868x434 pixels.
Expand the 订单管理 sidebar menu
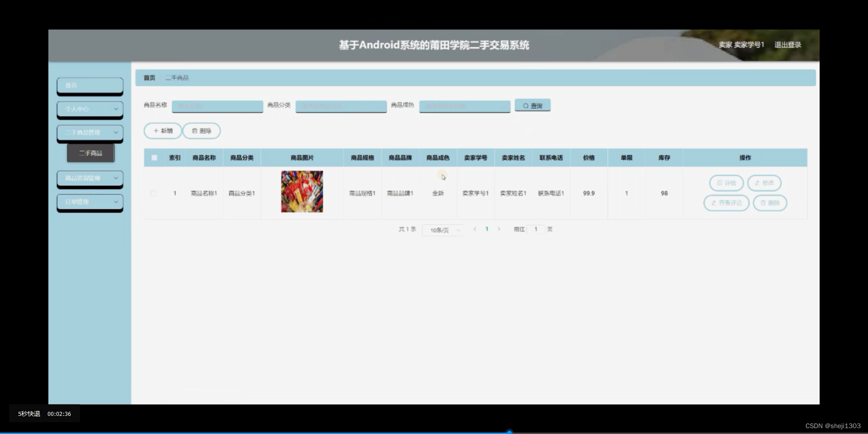pyautogui.click(x=90, y=202)
